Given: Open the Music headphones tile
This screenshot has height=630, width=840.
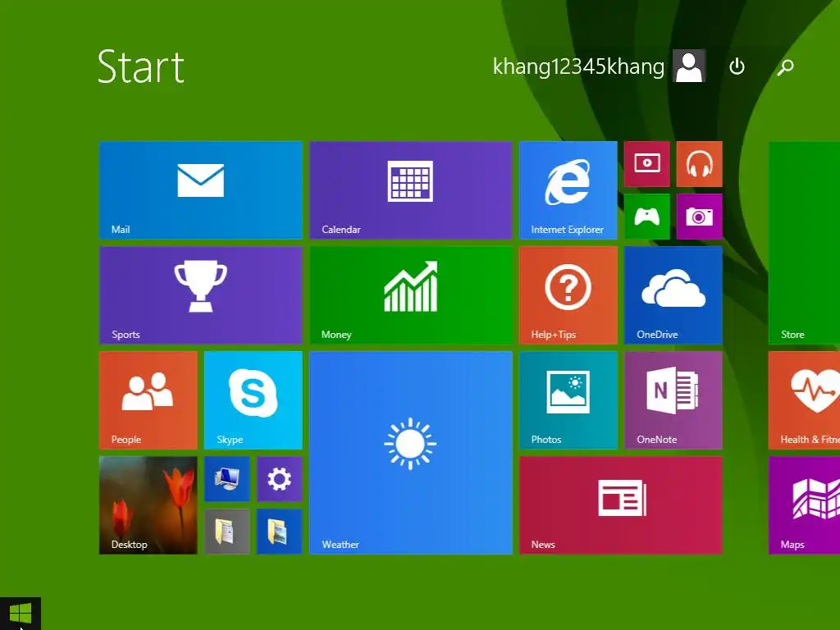Looking at the screenshot, I should 699,164.
